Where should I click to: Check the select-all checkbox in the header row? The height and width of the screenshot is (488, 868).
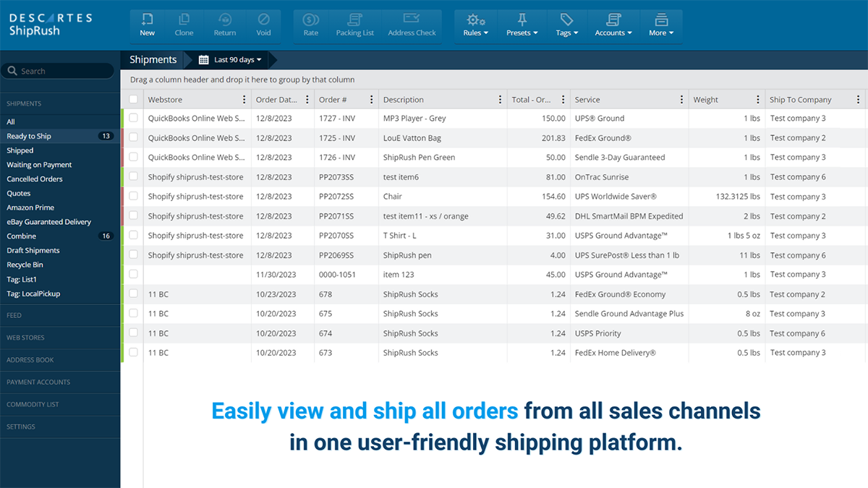point(134,99)
